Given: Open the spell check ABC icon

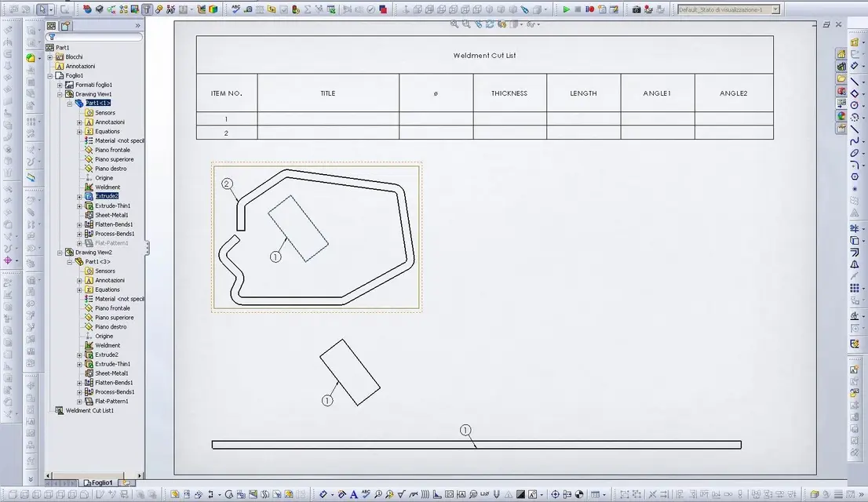Looking at the screenshot, I should click(236, 9).
